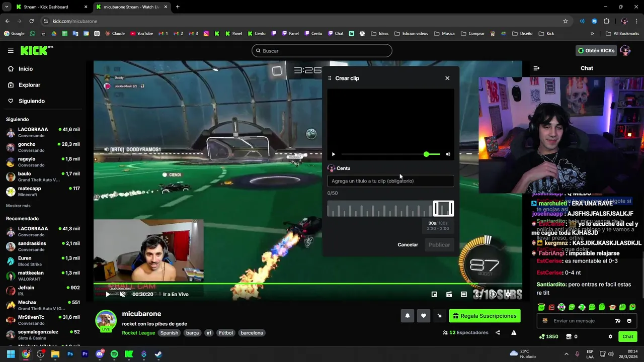Select the barcelona tag
Screen dimensions: 644x362
(x=252, y=333)
